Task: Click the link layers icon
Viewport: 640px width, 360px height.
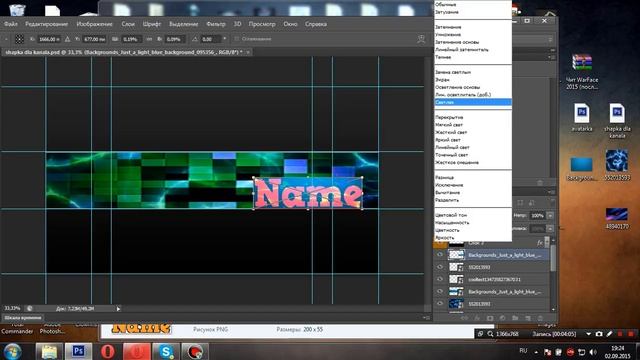Action: point(464,318)
